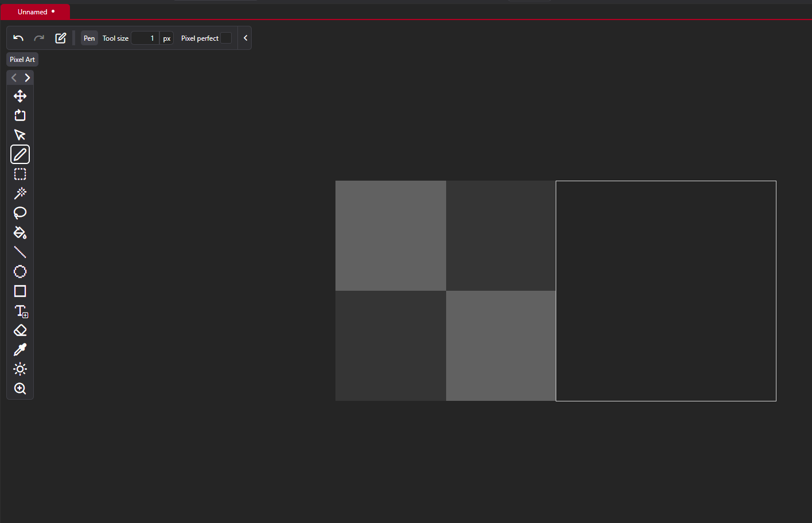The image size is (812, 523).
Task: Select the Rotate viewport tool
Action: tap(20, 115)
